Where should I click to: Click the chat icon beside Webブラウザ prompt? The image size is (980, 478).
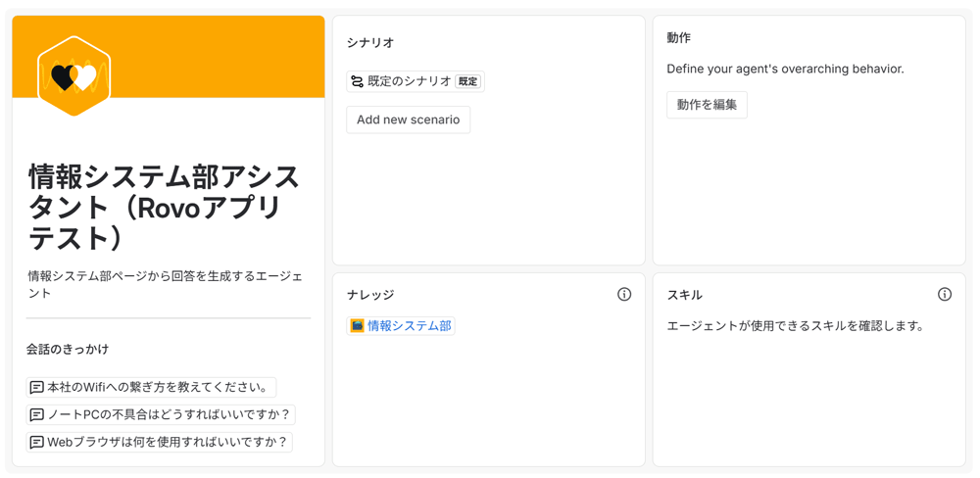point(36,443)
